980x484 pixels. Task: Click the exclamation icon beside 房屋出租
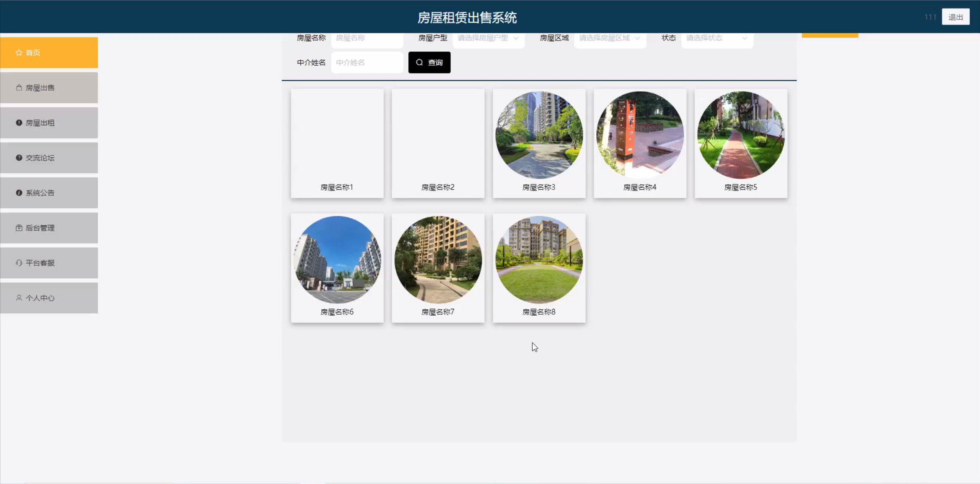point(19,123)
